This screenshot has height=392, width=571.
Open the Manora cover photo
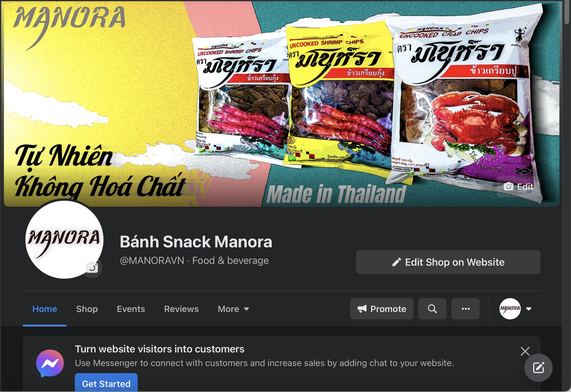[281, 103]
